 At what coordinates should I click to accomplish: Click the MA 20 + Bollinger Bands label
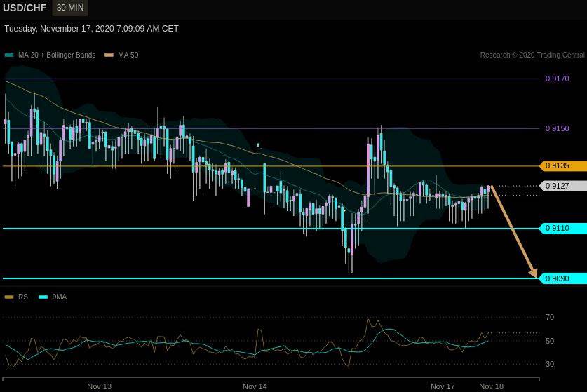[x=57, y=55]
